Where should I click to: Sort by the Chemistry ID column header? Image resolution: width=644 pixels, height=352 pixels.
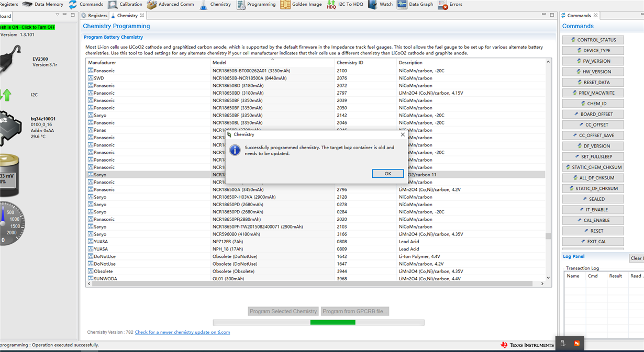(x=365, y=62)
